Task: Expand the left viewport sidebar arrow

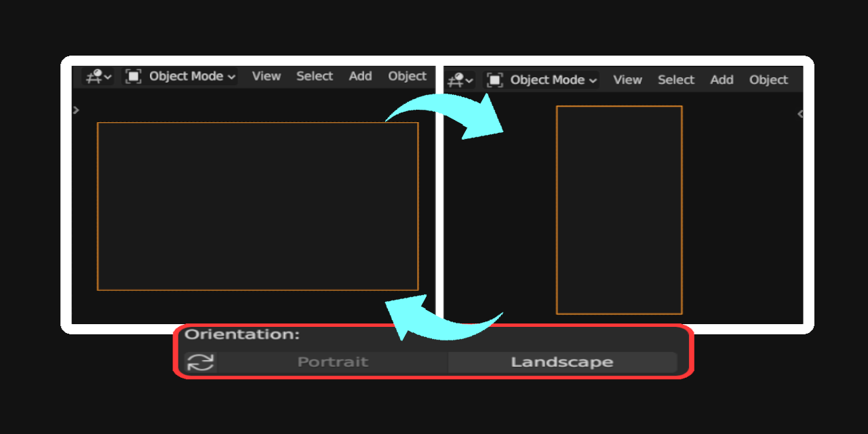Action: pos(75,109)
